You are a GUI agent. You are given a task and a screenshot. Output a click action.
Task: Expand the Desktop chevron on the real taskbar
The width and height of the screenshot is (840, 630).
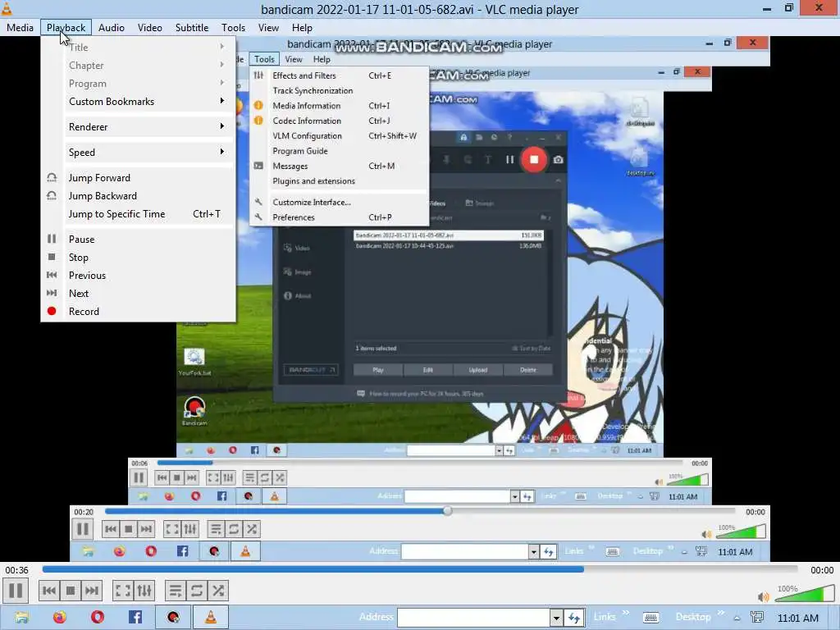click(x=720, y=613)
